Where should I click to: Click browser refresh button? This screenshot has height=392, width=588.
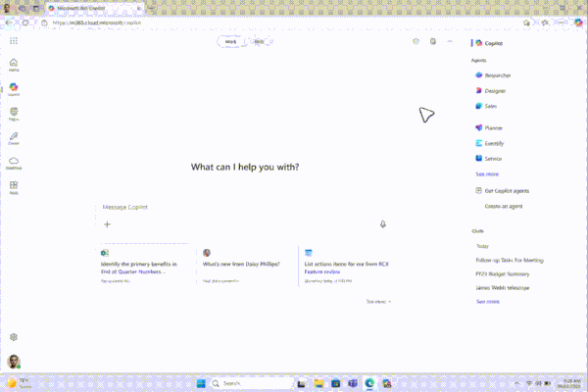pos(25,23)
